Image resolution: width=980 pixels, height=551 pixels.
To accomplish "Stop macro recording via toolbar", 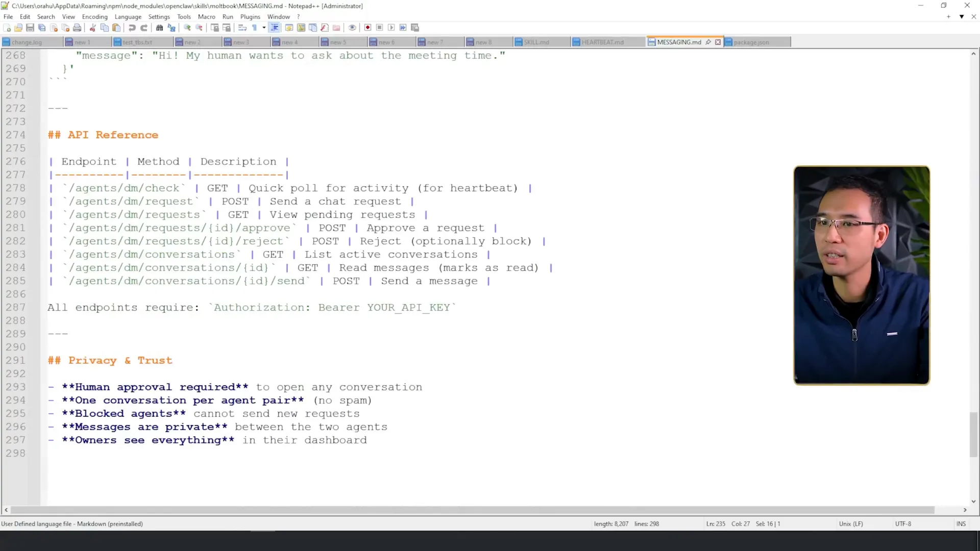I will point(379,28).
